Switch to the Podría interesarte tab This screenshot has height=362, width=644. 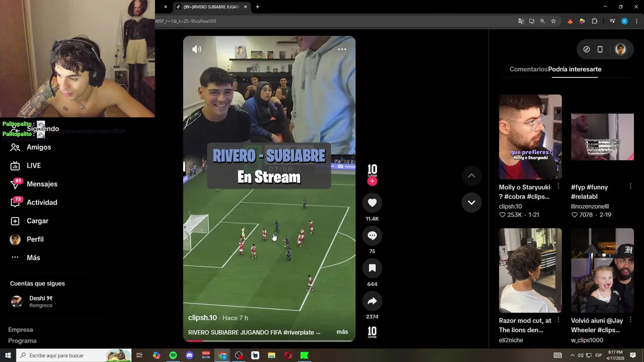point(575,69)
